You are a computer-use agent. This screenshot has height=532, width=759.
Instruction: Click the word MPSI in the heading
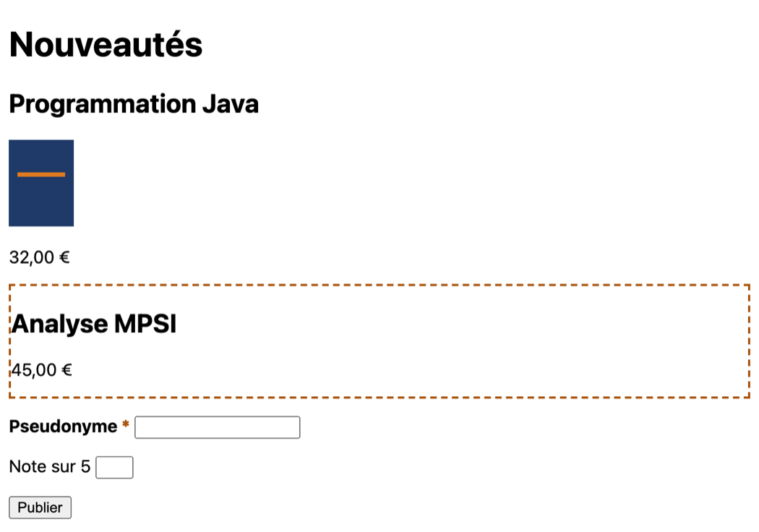coord(146,324)
